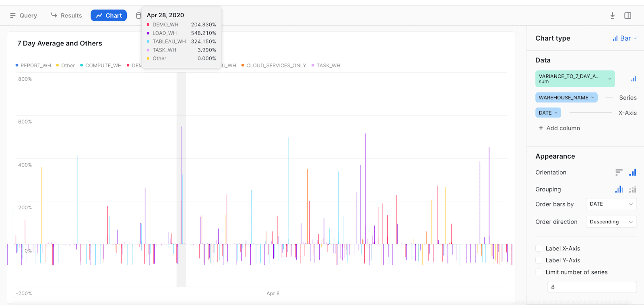Click the 800% y-axis label

[25, 79]
